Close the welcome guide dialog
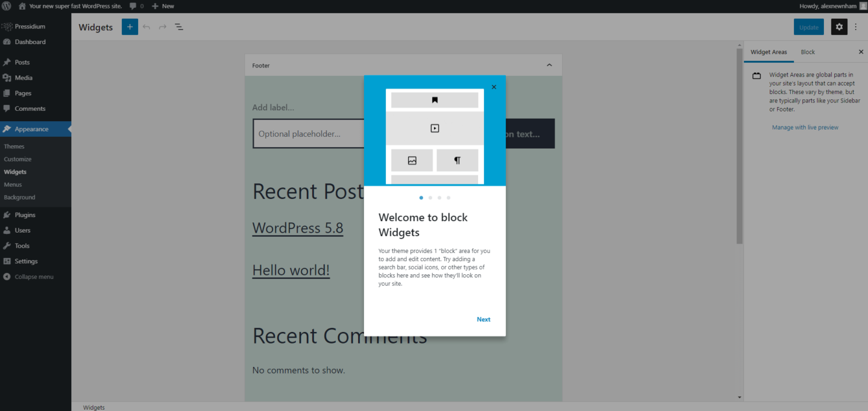Screen dimensions: 868x411 [x=494, y=87]
